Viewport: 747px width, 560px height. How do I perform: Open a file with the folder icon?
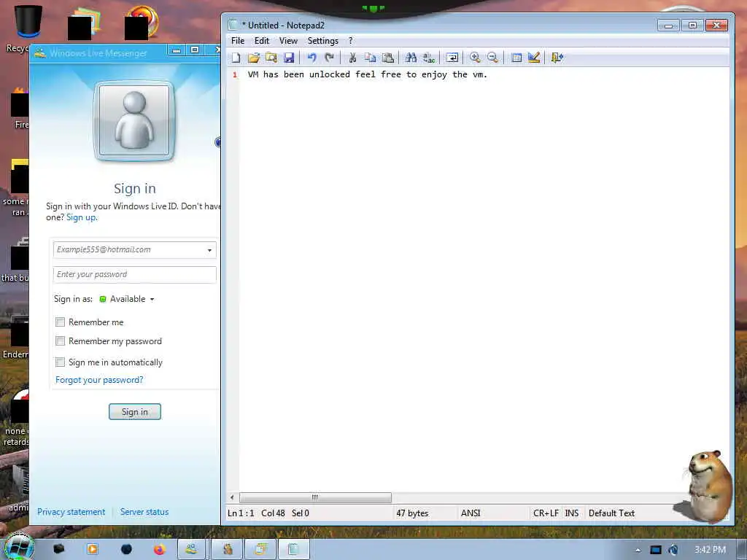pyautogui.click(x=253, y=58)
